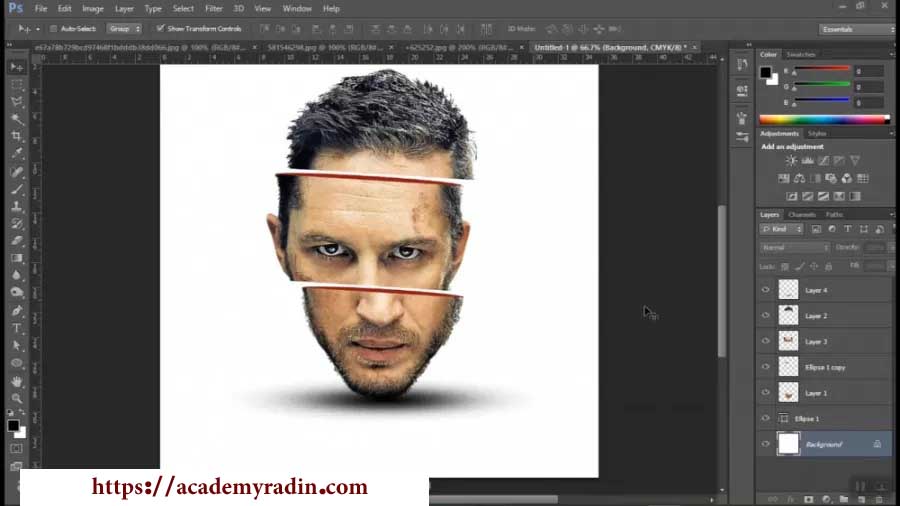The image size is (900, 506).
Task: Open the Essentials workspace dropdown
Action: (856, 29)
